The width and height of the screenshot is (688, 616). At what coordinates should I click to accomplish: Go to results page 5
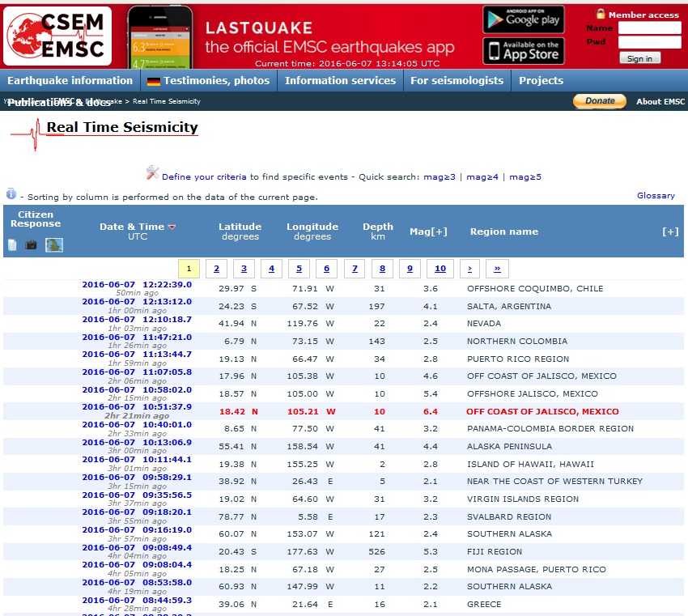(x=299, y=269)
